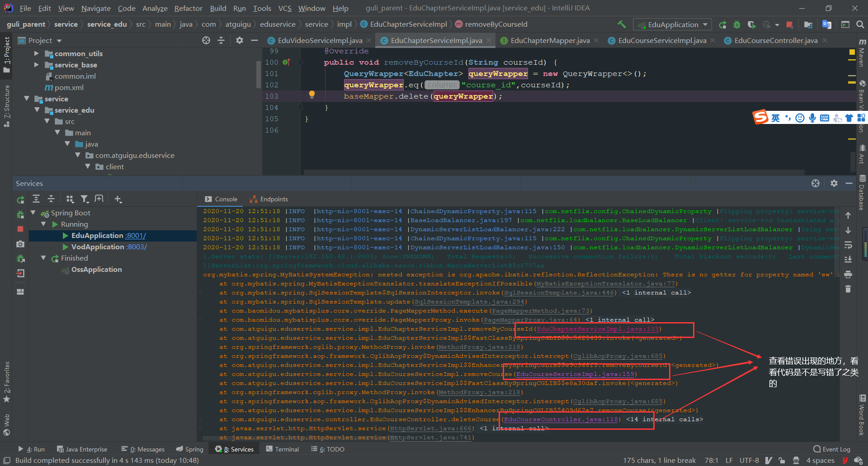Start debugging with the bug icon
868x466 pixels.
(737, 24)
